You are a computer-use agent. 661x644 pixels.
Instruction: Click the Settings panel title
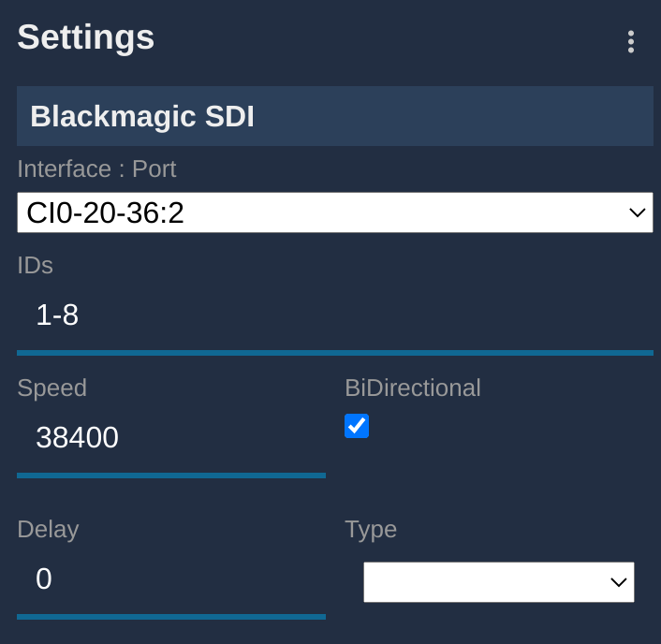point(86,37)
